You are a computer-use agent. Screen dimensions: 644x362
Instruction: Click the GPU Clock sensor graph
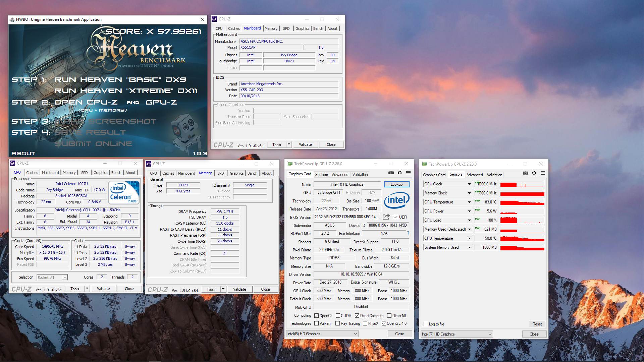522,184
